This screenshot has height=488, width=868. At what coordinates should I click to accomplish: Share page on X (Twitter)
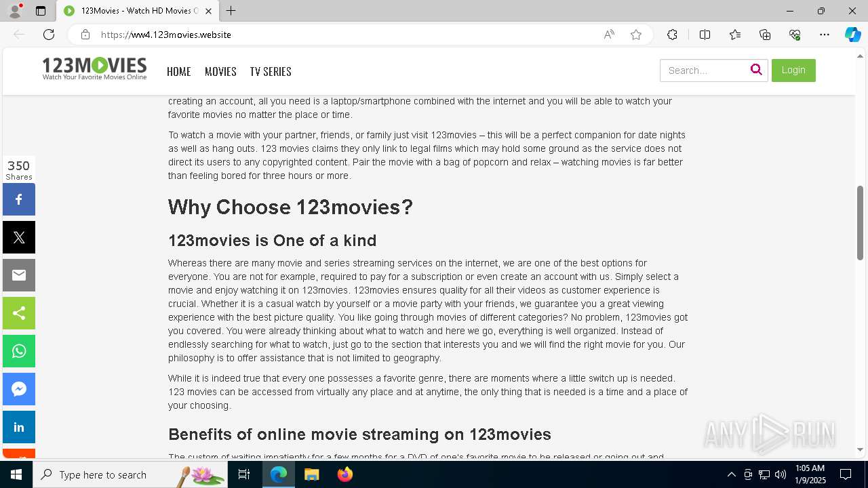point(19,237)
